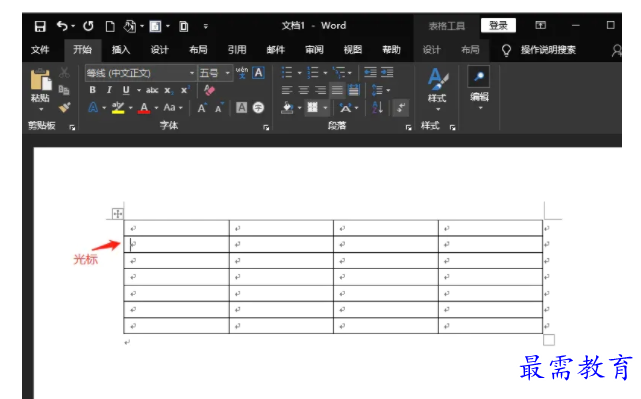Toggle superscript formatting
This screenshot has width=641, height=399.
pyautogui.click(x=185, y=90)
